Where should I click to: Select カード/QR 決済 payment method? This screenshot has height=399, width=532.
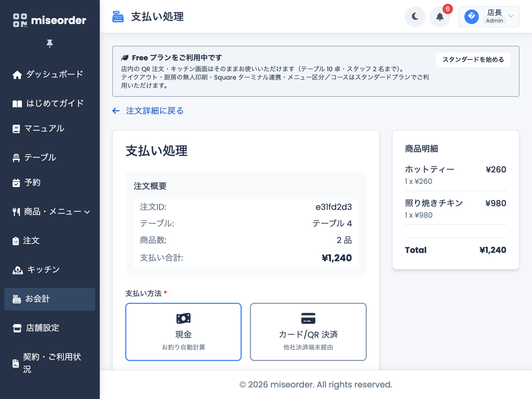[x=308, y=332]
